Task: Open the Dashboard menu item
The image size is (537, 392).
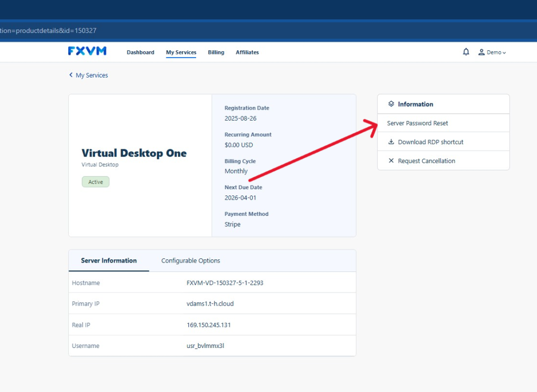Action: pyautogui.click(x=141, y=52)
